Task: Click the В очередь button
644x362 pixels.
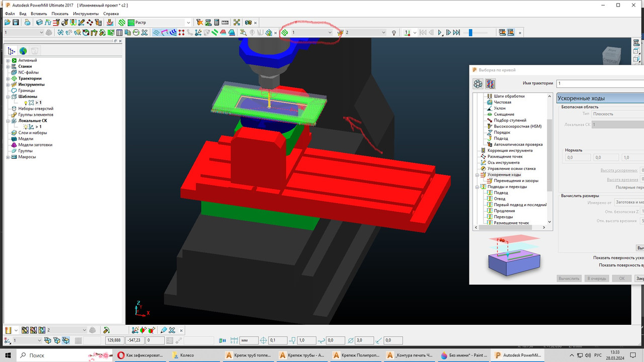Action: (596, 278)
